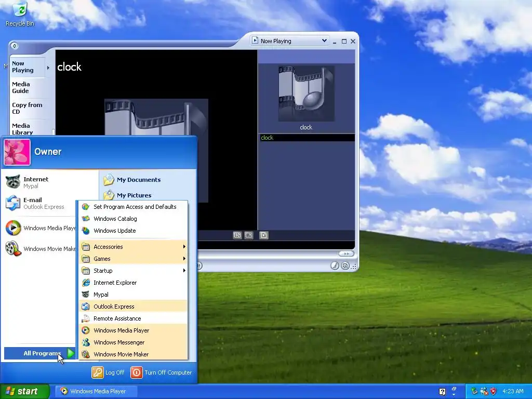Click the All Programs green arrow

[x=71, y=353]
